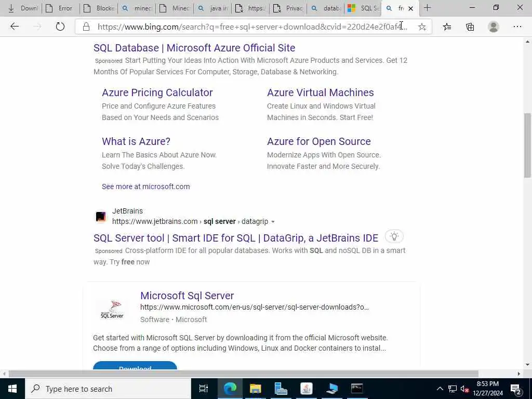
Task: Click the lightbulb icon beside DataGrip result
Action: [394, 236]
